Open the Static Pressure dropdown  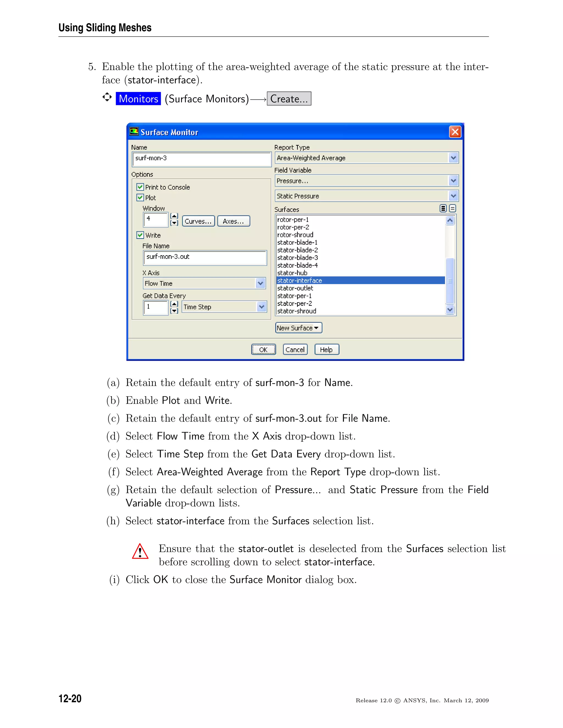(x=453, y=196)
